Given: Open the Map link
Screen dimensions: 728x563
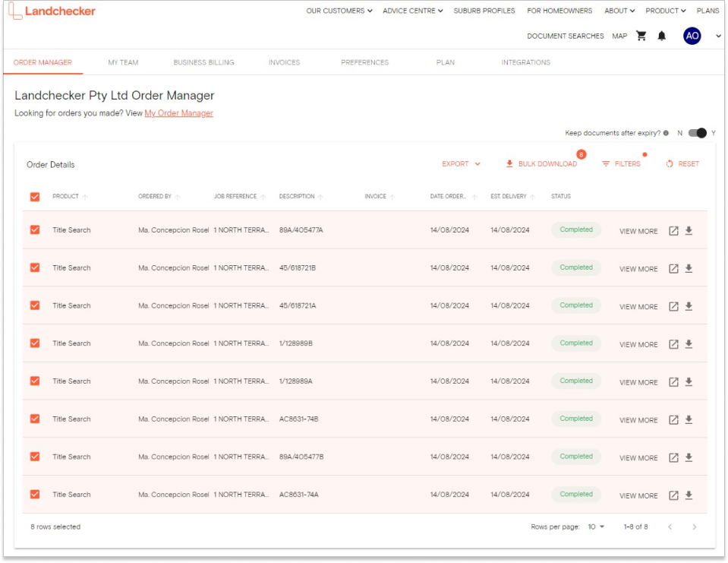Looking at the screenshot, I should 619,36.
